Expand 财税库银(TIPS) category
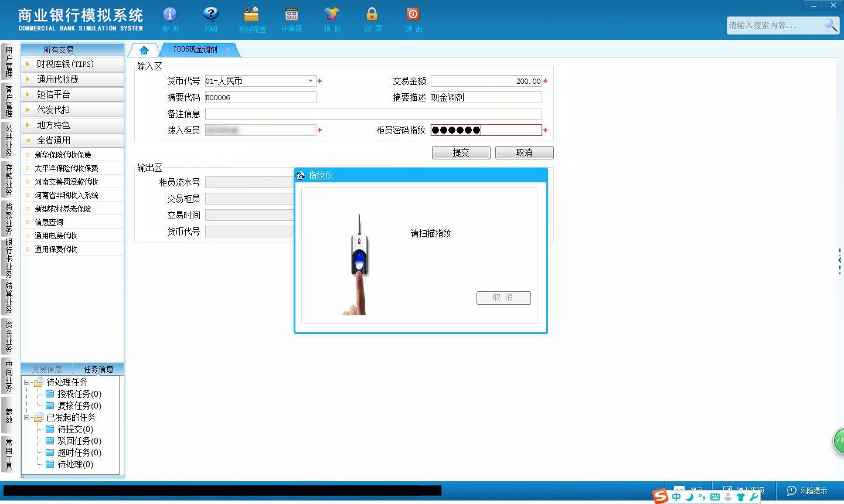The image size is (844, 504). pos(73,64)
